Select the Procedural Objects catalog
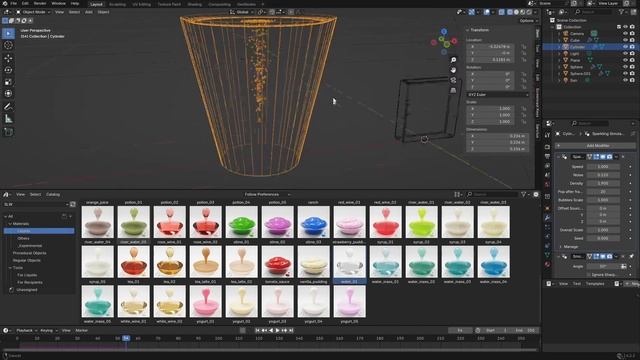 (x=29, y=253)
